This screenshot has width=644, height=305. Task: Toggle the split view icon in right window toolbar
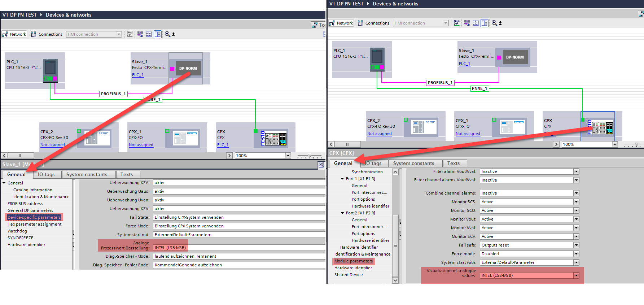coord(485,23)
